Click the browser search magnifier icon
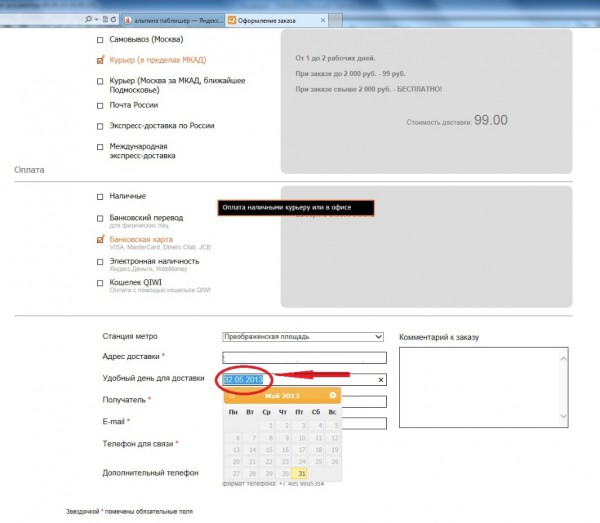This screenshot has width=600, height=523. [x=88, y=19]
